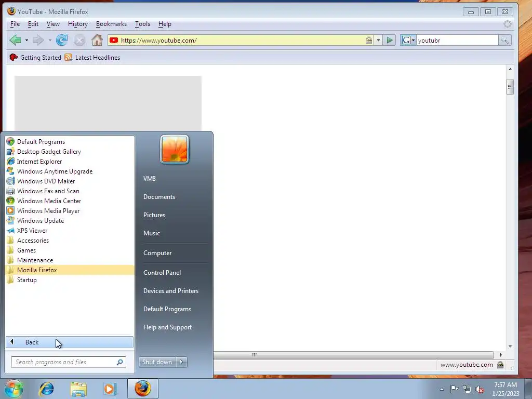The width and height of the screenshot is (532, 399).
Task: Open the search engine selector dropdown
Action: [x=413, y=41]
